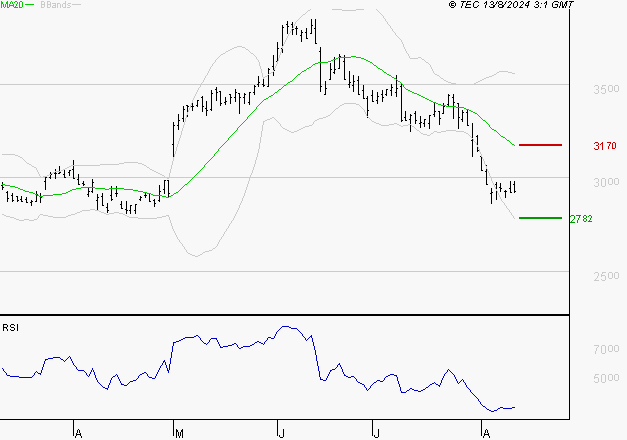Click the M month label on the time axis

click(180, 433)
